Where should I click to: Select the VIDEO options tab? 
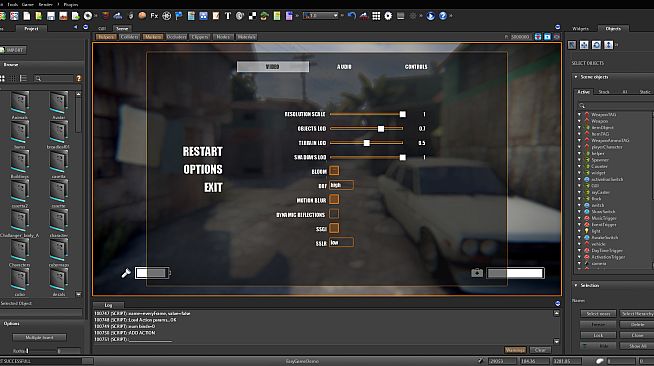pyautogui.click(x=273, y=67)
